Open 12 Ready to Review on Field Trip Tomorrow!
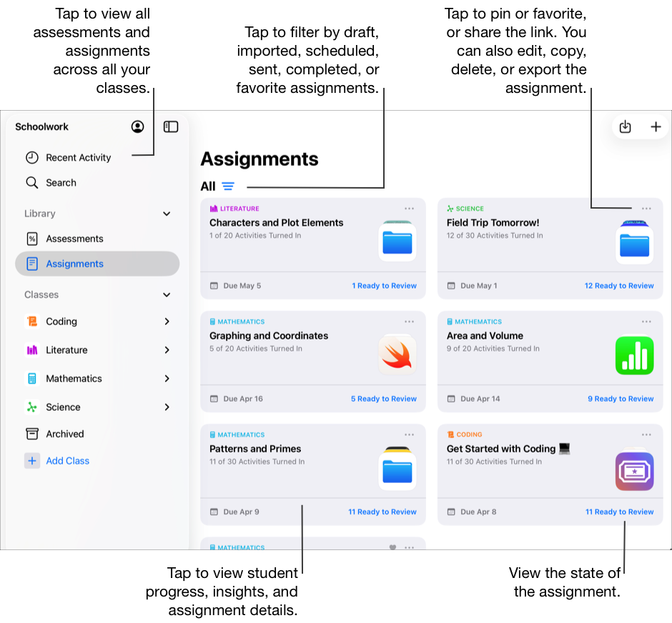The height and width of the screenshot is (623, 672). click(x=619, y=285)
